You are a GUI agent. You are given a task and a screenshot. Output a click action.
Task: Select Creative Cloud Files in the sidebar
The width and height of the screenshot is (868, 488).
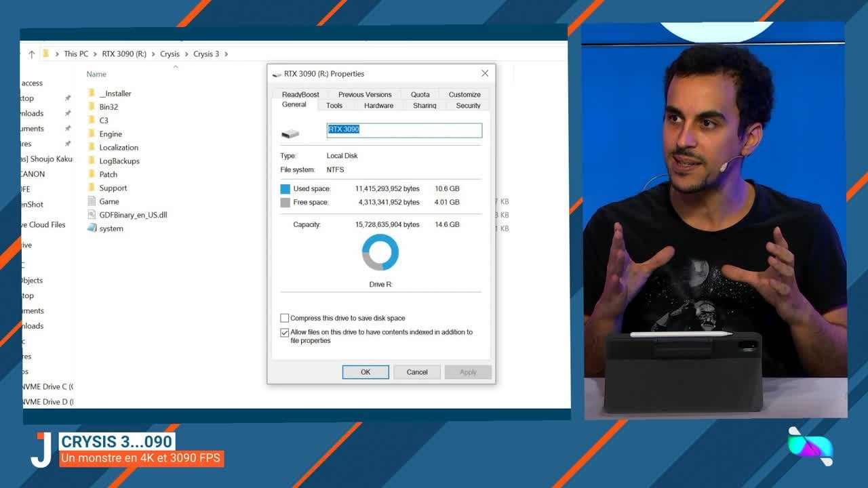click(x=43, y=225)
